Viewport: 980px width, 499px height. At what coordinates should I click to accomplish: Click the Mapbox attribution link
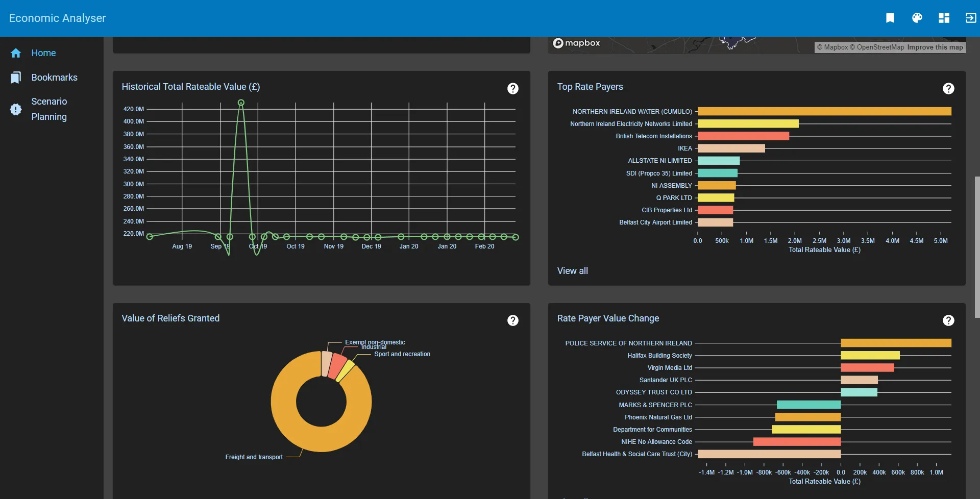pos(832,47)
